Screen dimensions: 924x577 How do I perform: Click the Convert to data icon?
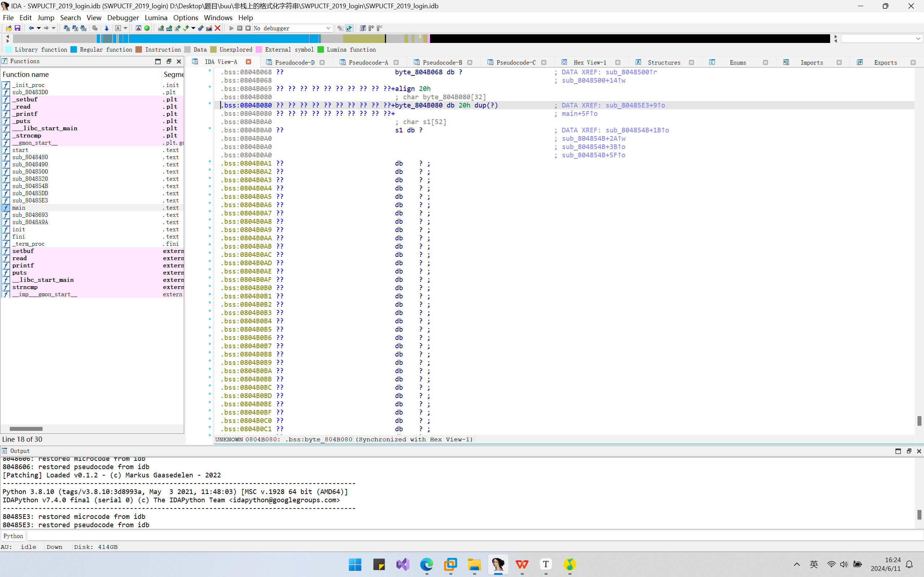pos(169,28)
